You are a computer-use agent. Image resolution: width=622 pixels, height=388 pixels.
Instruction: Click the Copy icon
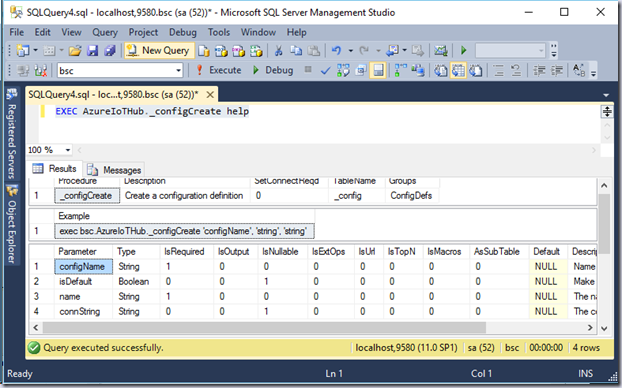296,51
